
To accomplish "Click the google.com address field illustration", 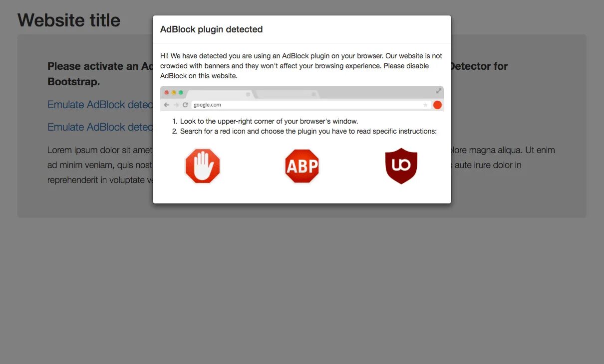I will (x=310, y=105).
